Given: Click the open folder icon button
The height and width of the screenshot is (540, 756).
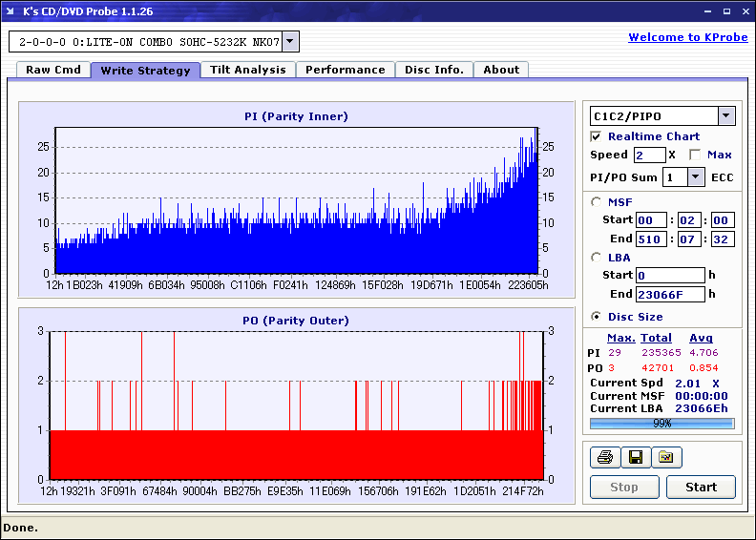Looking at the screenshot, I should (x=666, y=457).
